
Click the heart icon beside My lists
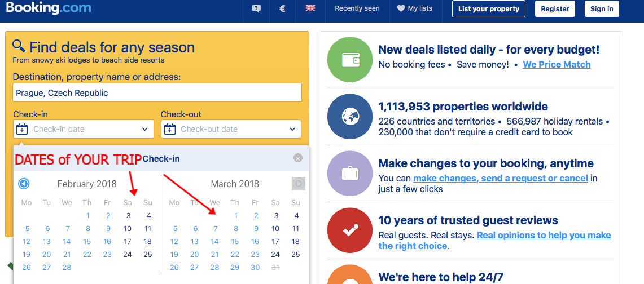click(401, 8)
